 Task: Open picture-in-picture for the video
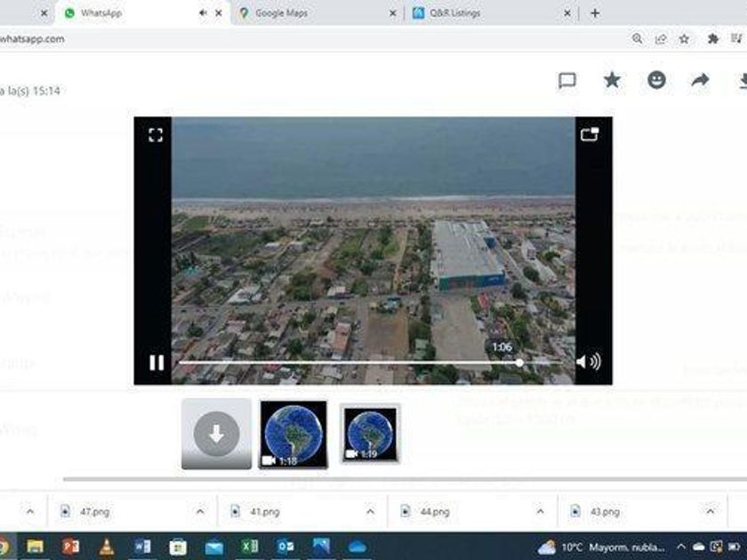point(590,135)
